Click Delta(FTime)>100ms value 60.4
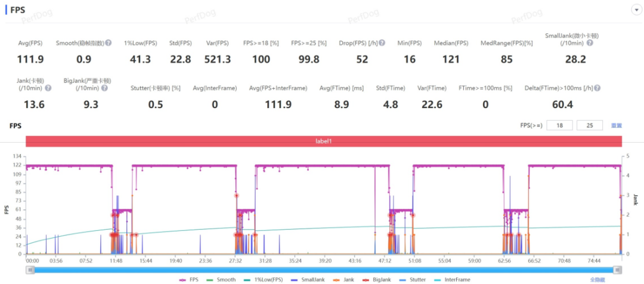The width and height of the screenshot is (644, 284). (x=562, y=105)
